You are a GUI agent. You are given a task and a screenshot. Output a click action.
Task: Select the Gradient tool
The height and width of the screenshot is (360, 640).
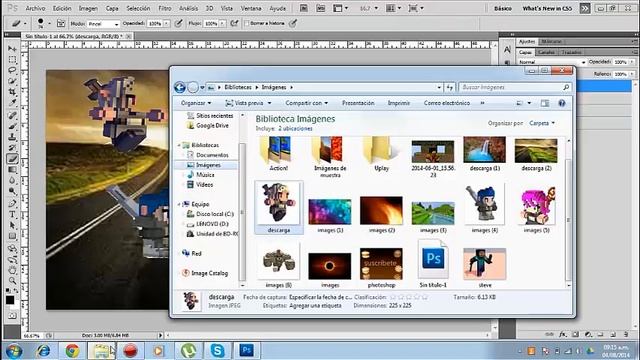pyautogui.click(x=12, y=170)
